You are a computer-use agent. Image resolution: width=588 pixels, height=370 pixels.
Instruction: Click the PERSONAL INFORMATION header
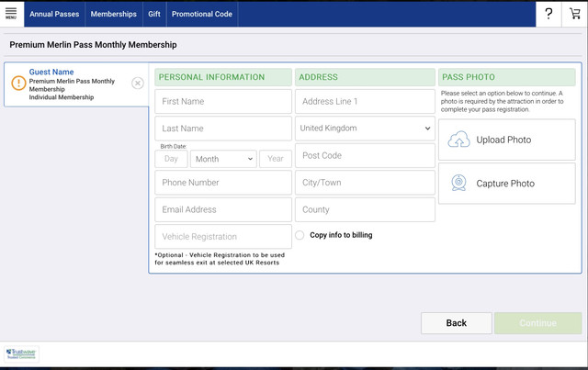(223, 77)
